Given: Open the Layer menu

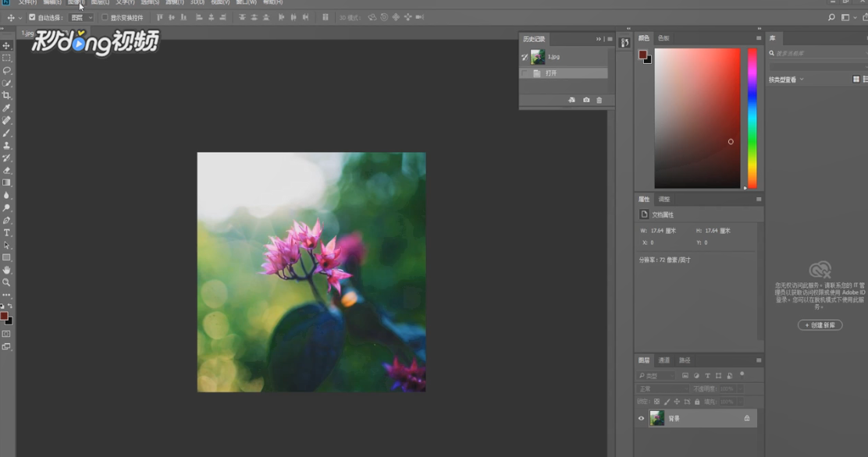Looking at the screenshot, I should (x=100, y=2).
